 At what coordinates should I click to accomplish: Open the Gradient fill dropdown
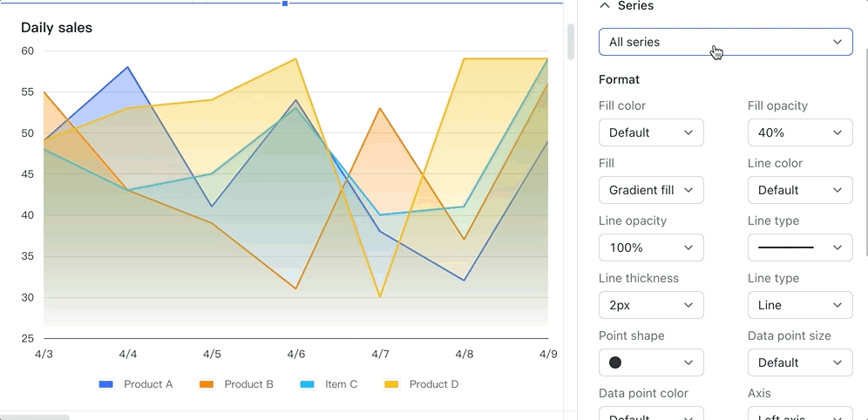pos(651,190)
